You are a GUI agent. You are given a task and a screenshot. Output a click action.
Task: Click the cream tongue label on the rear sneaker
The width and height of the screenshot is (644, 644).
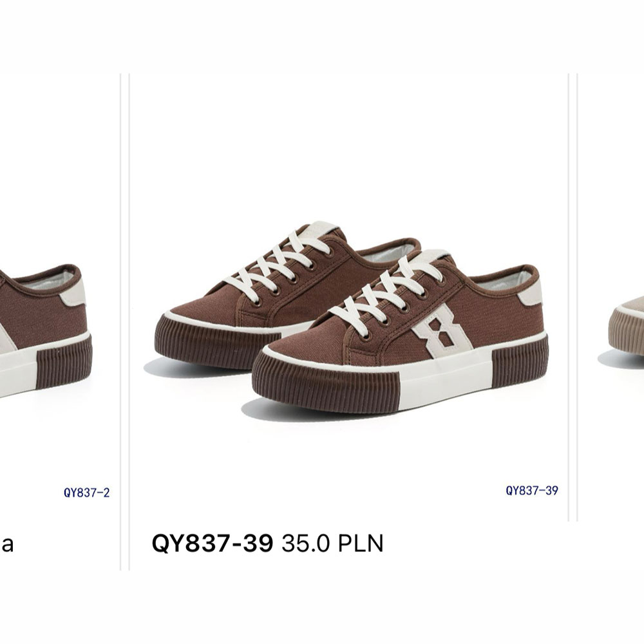tap(323, 228)
